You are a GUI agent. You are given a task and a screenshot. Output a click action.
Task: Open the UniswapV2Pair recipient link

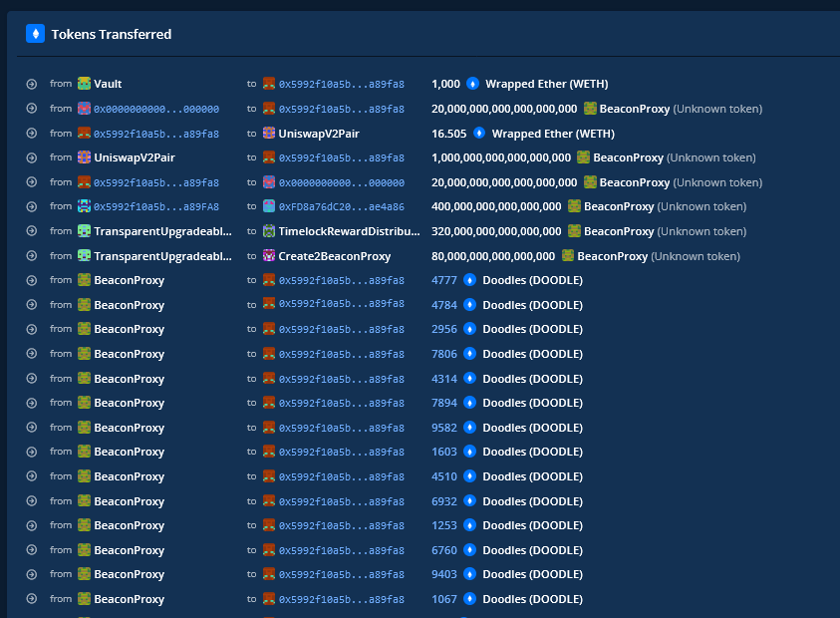click(x=319, y=134)
